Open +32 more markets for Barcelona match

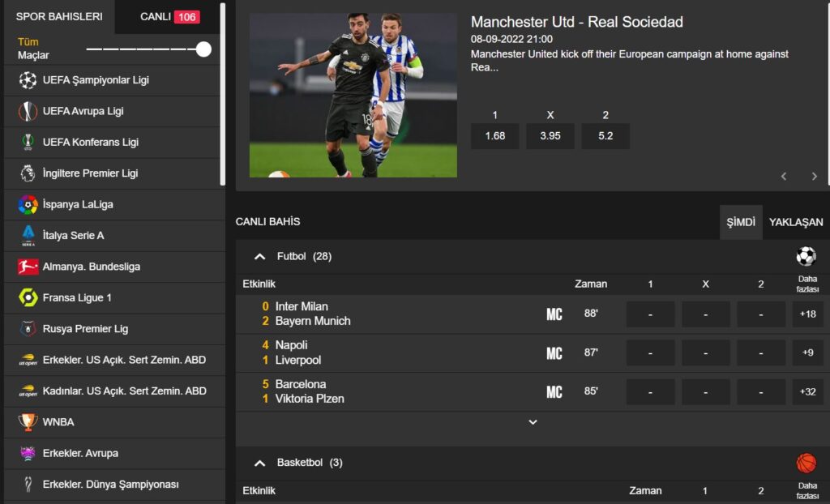point(807,392)
